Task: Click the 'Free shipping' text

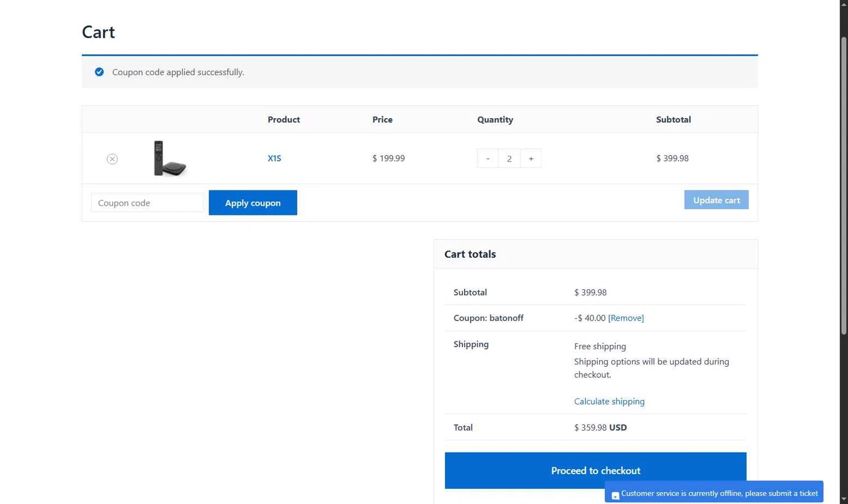Action: 600,346
